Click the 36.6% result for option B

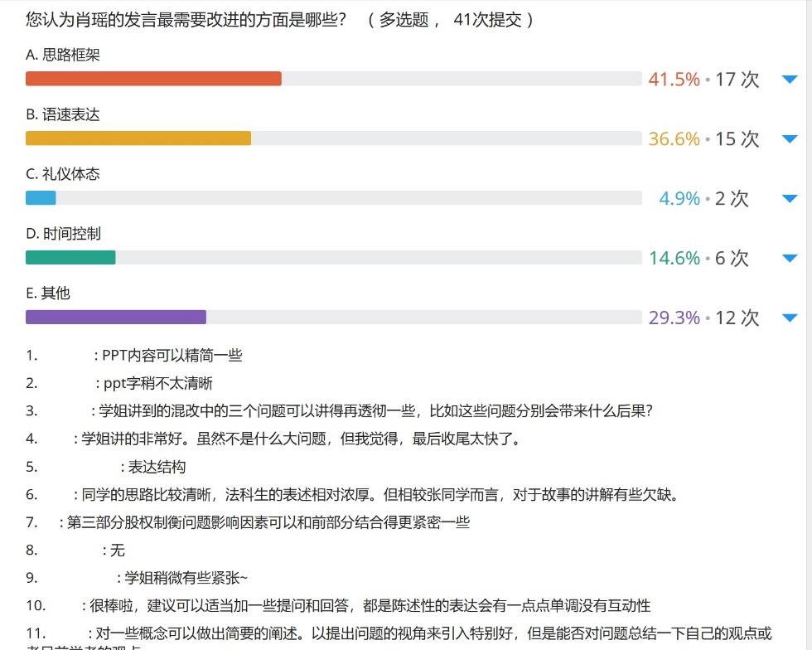click(674, 139)
